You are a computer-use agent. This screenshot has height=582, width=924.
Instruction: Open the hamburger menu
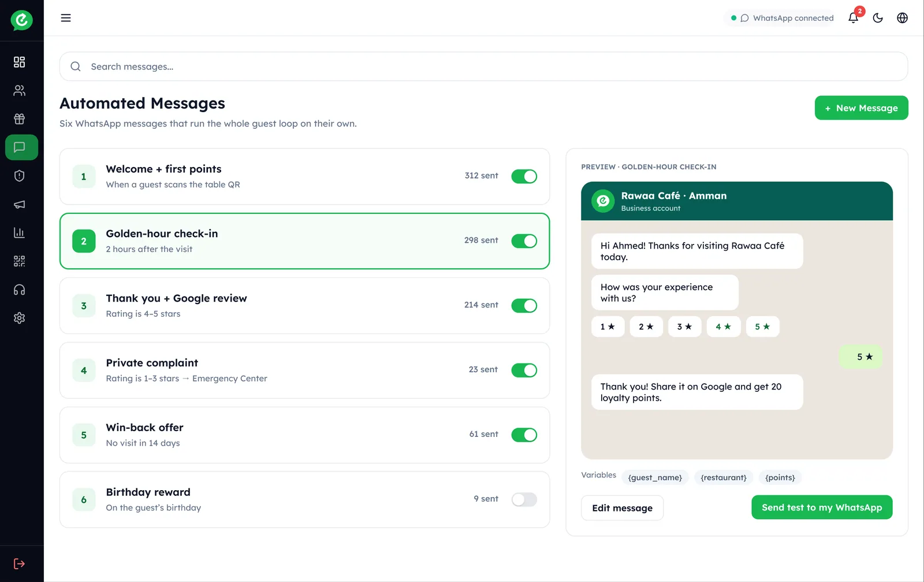click(66, 18)
